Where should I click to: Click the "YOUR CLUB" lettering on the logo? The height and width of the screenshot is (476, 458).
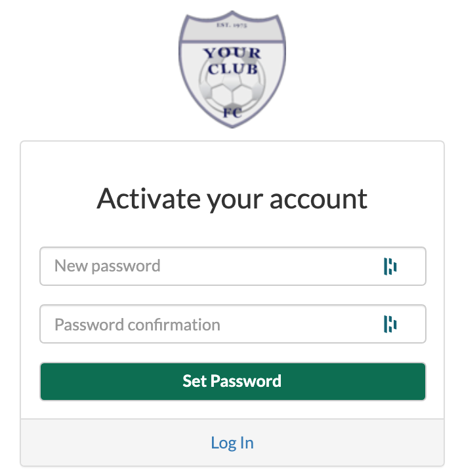[232, 61]
